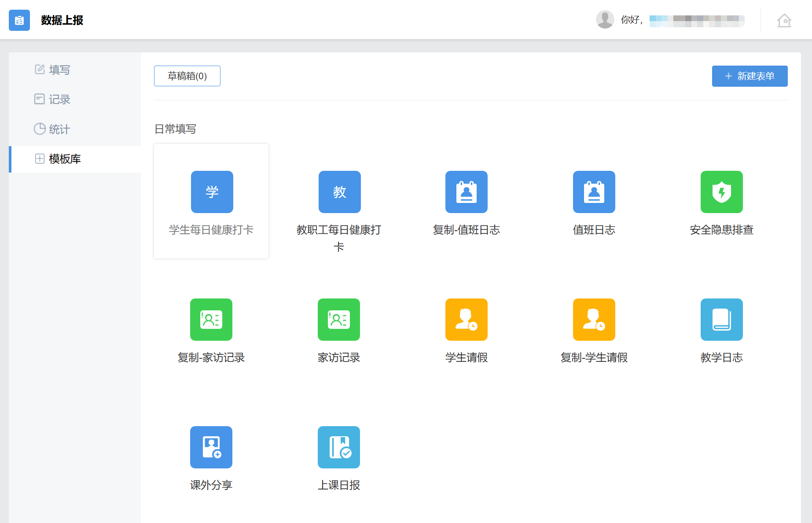Click the 新建表单 button

click(x=750, y=76)
